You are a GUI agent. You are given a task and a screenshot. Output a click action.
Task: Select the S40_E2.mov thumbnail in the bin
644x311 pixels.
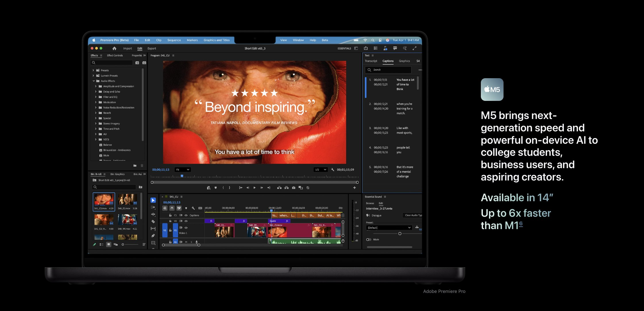pos(127,199)
